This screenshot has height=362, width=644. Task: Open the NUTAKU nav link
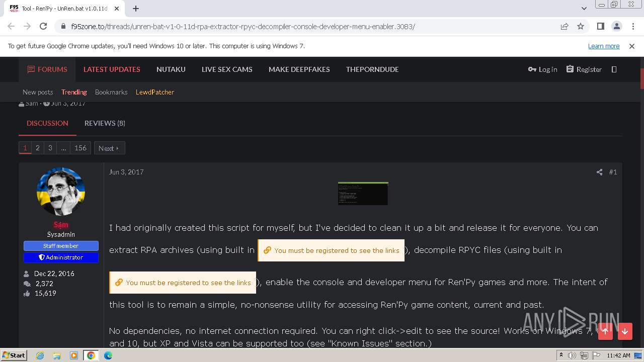(171, 69)
